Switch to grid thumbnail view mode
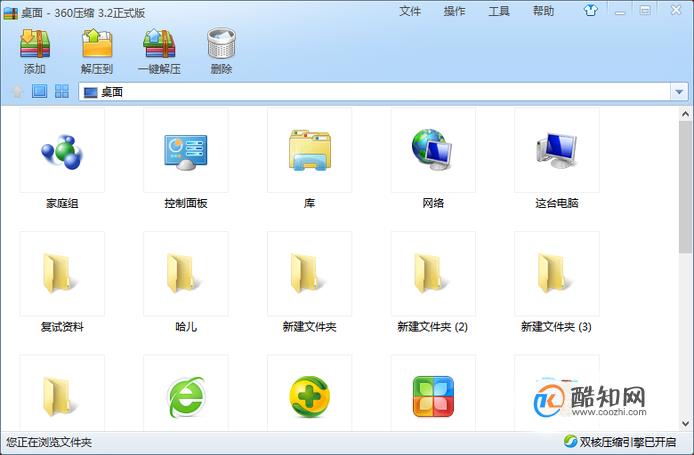The height and width of the screenshot is (455, 694). tap(62, 92)
